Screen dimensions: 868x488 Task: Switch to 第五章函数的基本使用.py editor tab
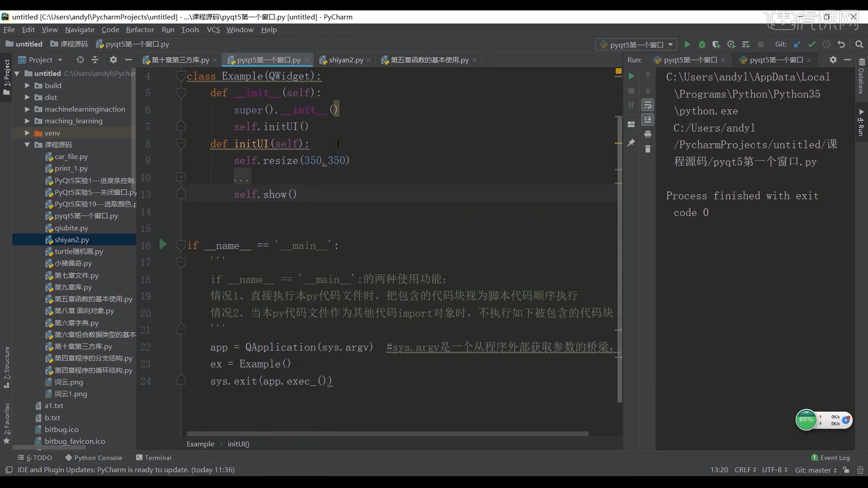pos(429,60)
